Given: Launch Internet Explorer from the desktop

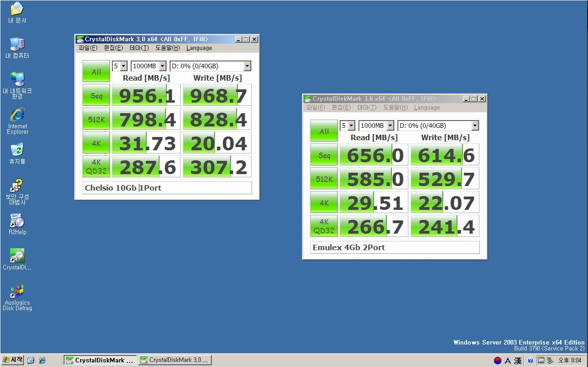Looking at the screenshot, I should [17, 121].
